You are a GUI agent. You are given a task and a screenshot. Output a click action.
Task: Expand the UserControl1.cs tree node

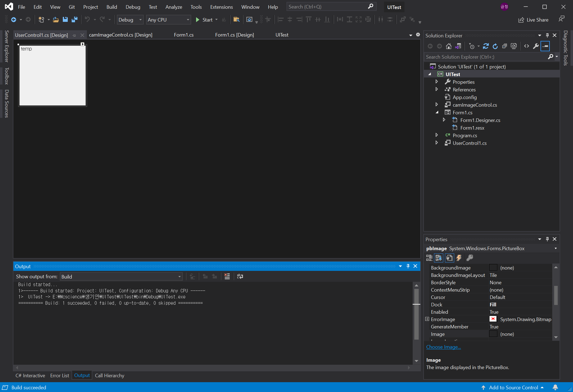436,143
